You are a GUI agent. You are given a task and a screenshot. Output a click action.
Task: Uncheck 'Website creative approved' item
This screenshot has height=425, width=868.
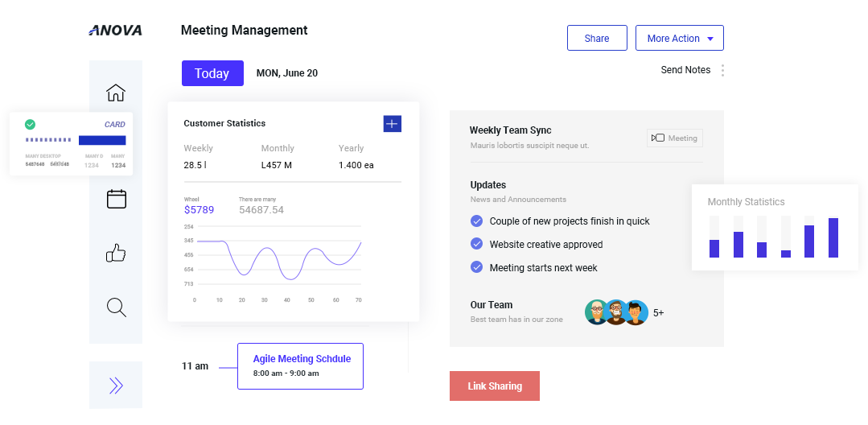476,245
